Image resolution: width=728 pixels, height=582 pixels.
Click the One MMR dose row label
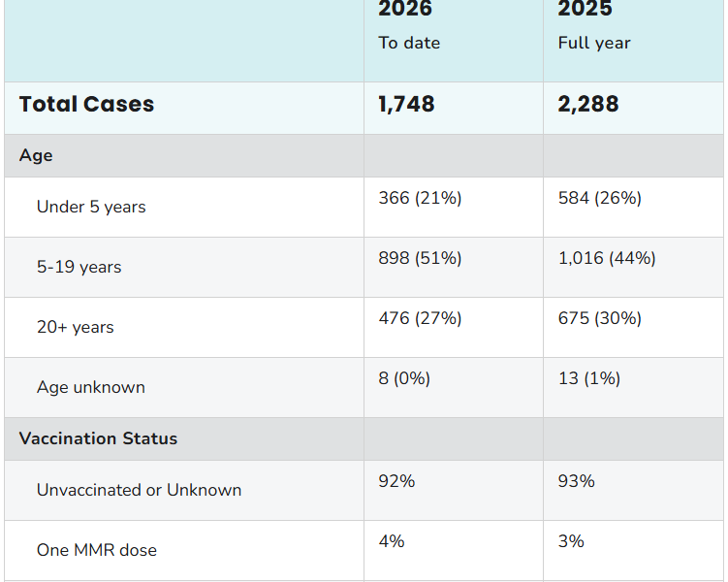point(96,550)
